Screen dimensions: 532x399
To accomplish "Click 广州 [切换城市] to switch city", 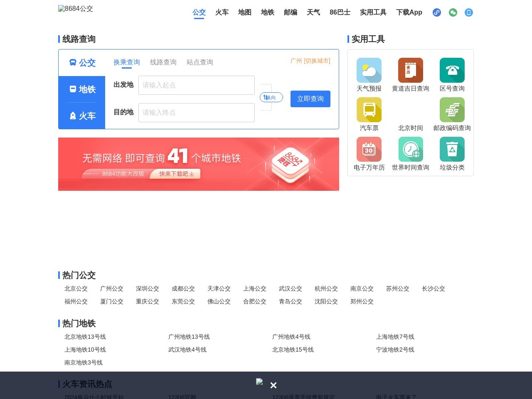I will tap(310, 61).
